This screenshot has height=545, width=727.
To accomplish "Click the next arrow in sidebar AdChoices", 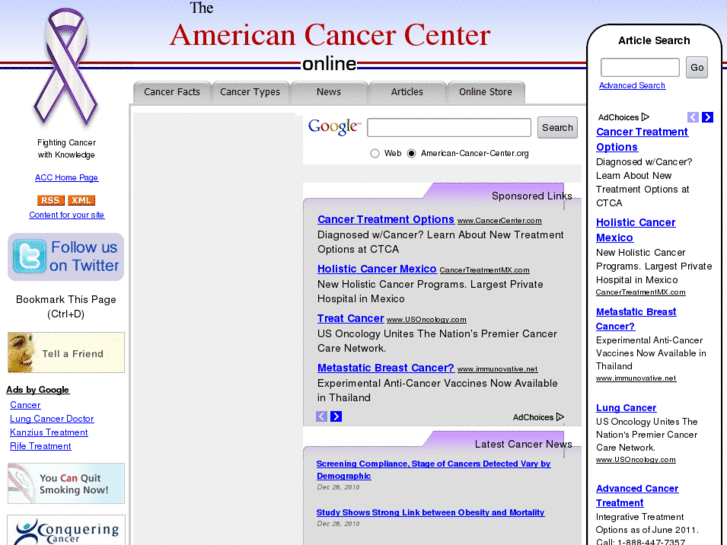I will pos(708,117).
